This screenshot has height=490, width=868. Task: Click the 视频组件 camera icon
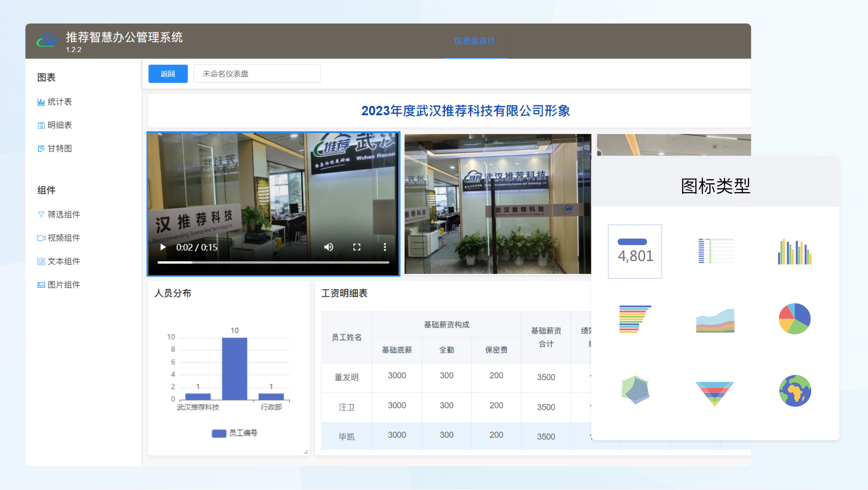pyautogui.click(x=41, y=238)
